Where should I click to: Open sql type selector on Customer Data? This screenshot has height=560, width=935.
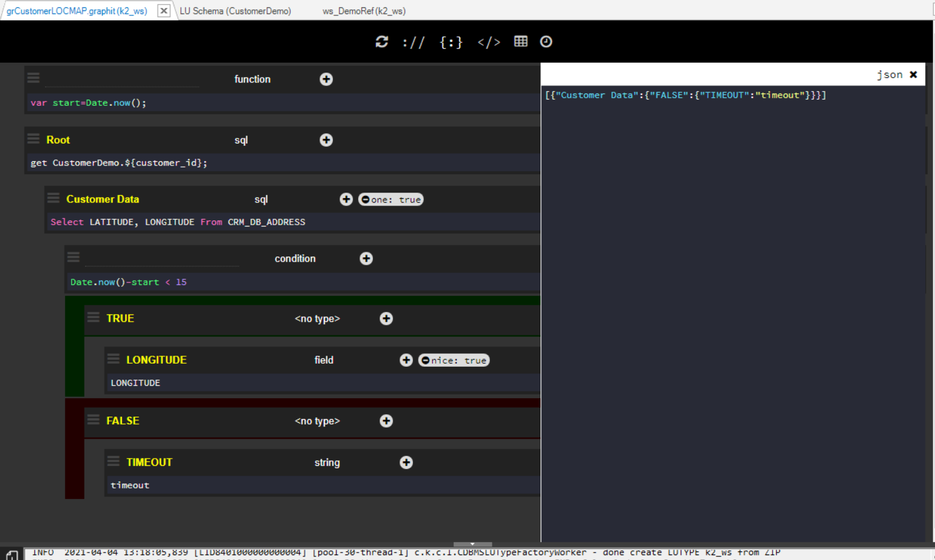(261, 199)
